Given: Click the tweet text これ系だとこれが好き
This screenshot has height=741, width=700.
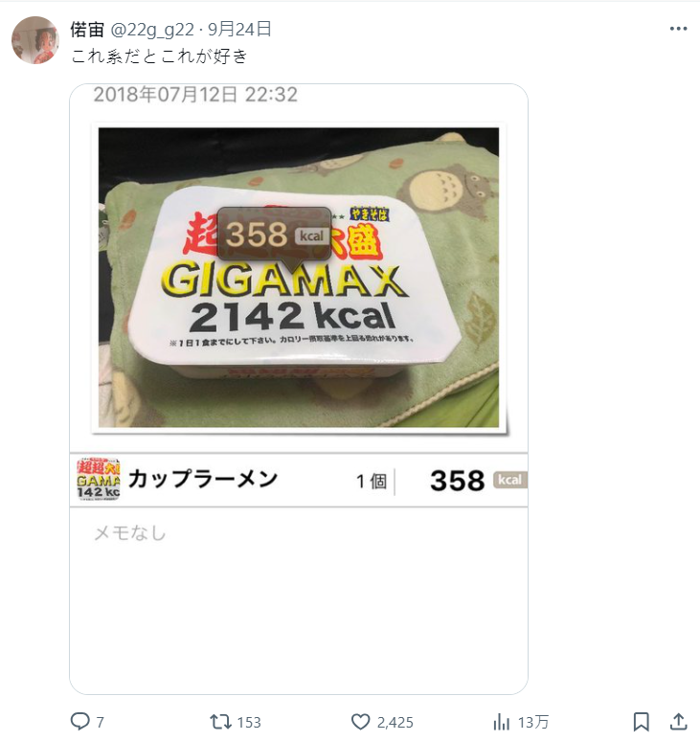Looking at the screenshot, I should (159, 56).
